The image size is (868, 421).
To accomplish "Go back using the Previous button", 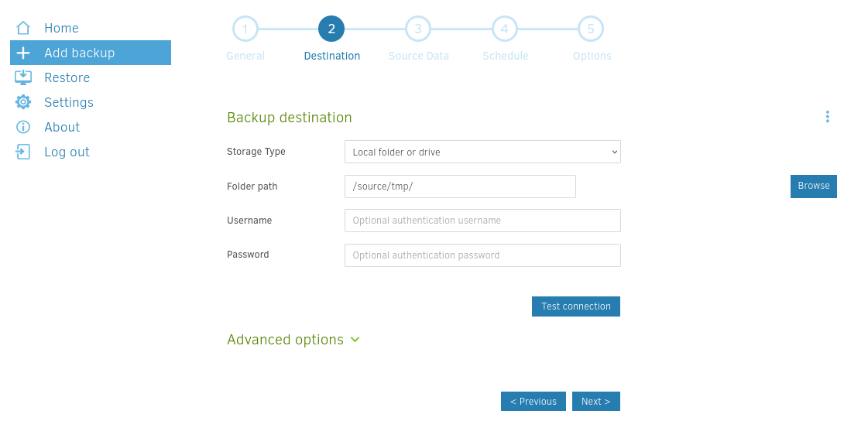I will 533,402.
